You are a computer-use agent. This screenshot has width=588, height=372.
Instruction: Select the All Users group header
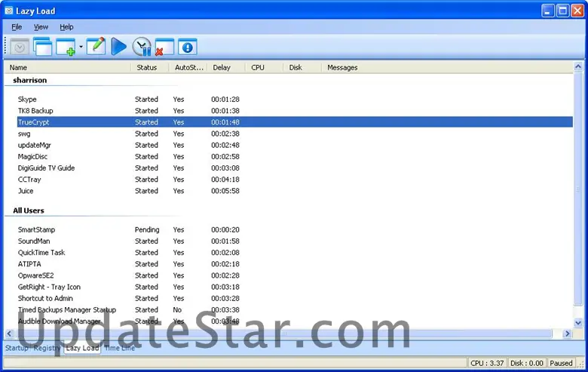click(29, 211)
